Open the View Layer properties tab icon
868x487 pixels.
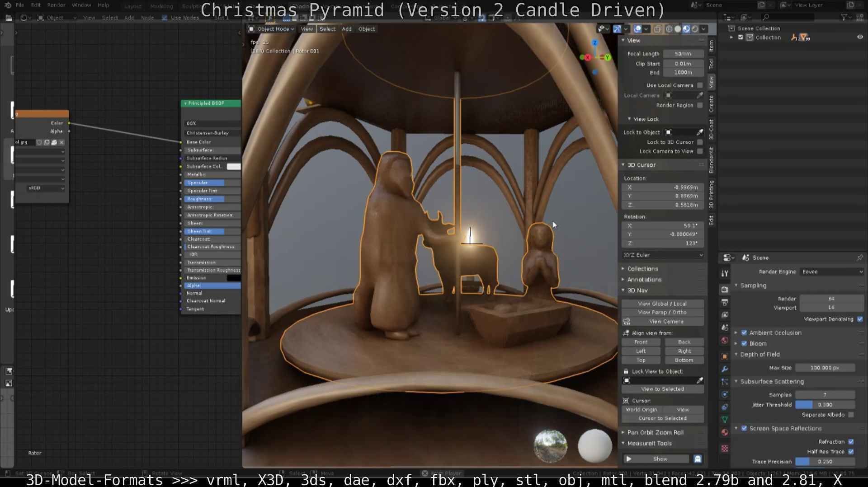(x=725, y=315)
